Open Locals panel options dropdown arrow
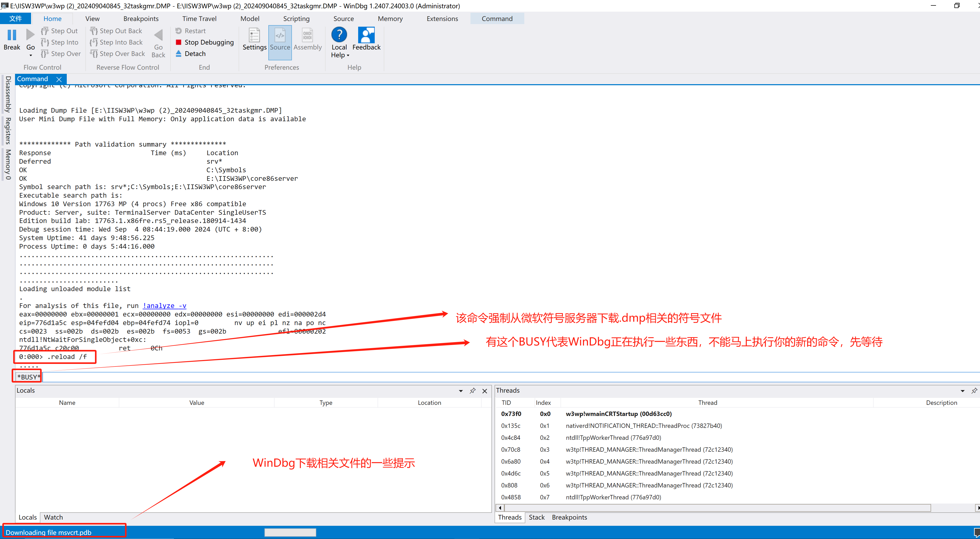 pyautogui.click(x=461, y=391)
